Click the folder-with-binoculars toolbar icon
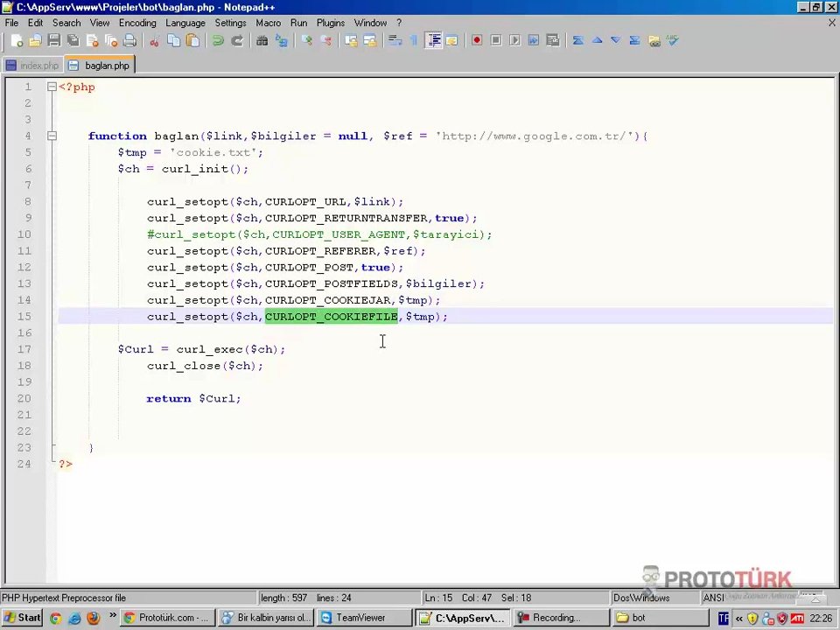 654,41
